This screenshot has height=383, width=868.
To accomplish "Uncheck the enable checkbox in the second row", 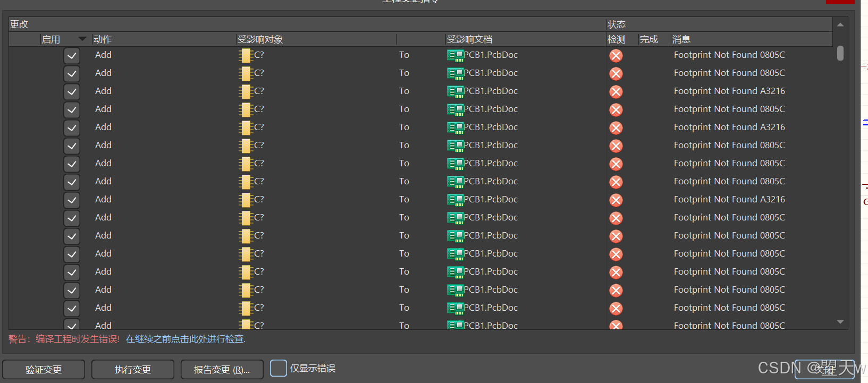I will 72,74.
